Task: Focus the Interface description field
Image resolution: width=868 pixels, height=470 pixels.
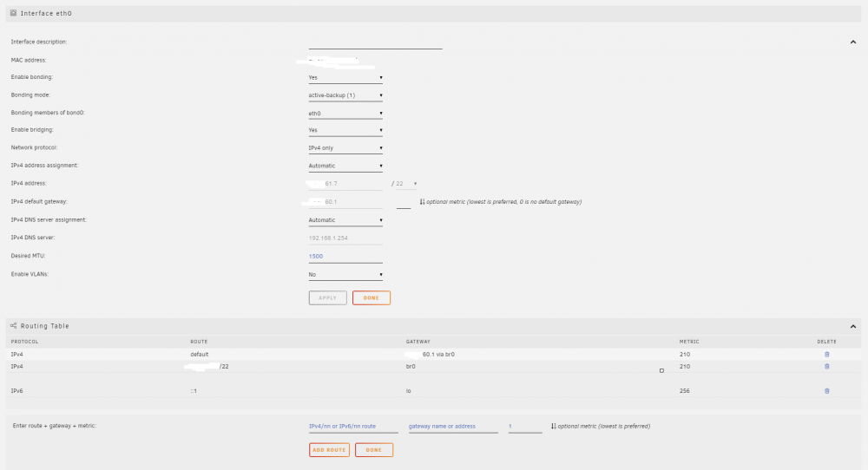Action: pos(375,42)
